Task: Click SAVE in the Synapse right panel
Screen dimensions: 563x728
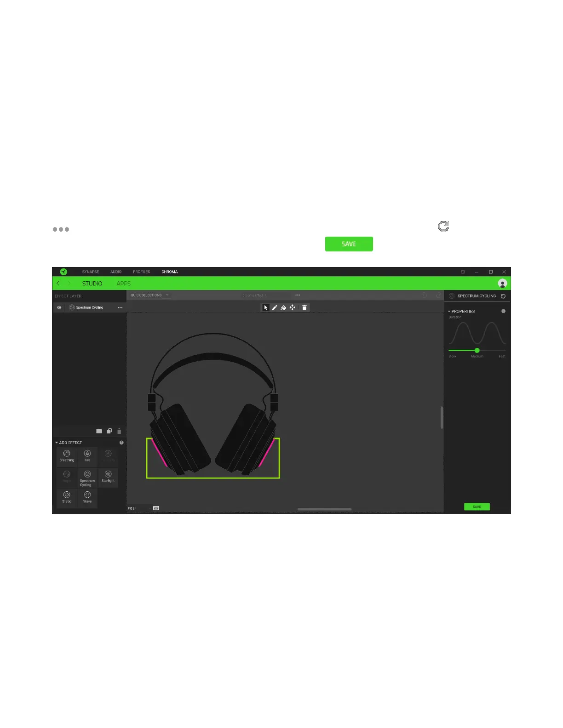Action: pos(477,506)
